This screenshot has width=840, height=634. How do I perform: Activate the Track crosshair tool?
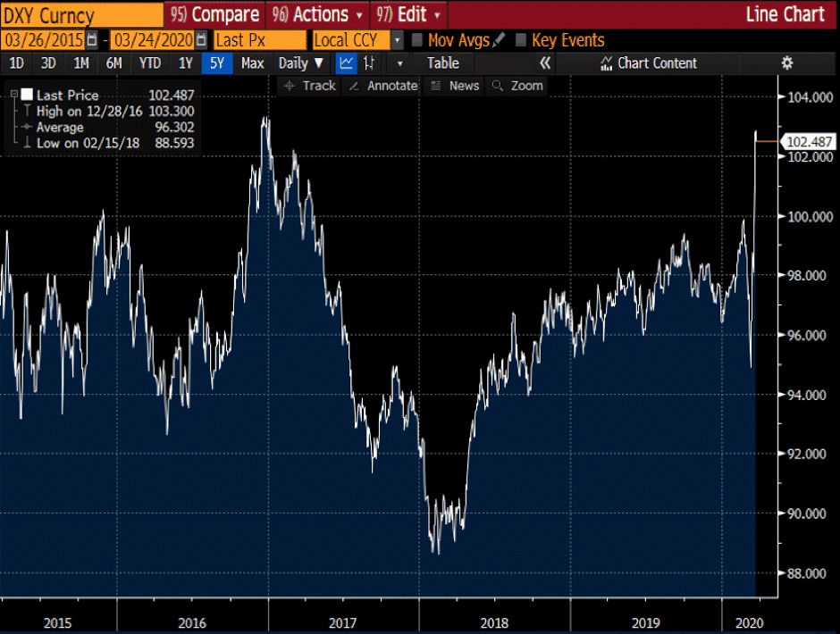click(310, 86)
